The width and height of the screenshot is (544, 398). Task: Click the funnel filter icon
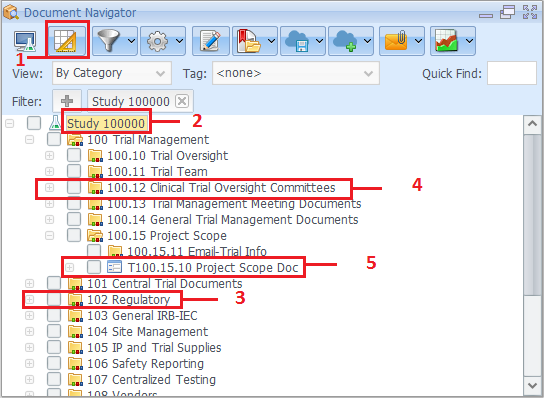pyautogui.click(x=108, y=41)
